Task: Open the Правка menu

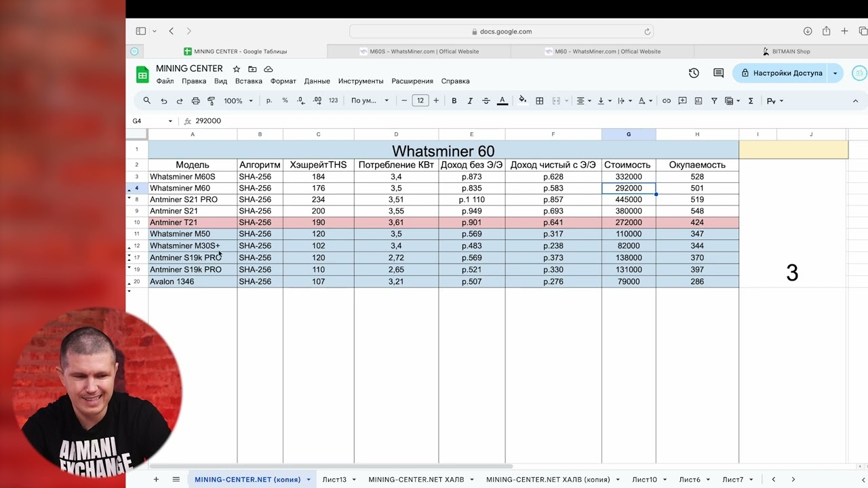Action: point(194,81)
